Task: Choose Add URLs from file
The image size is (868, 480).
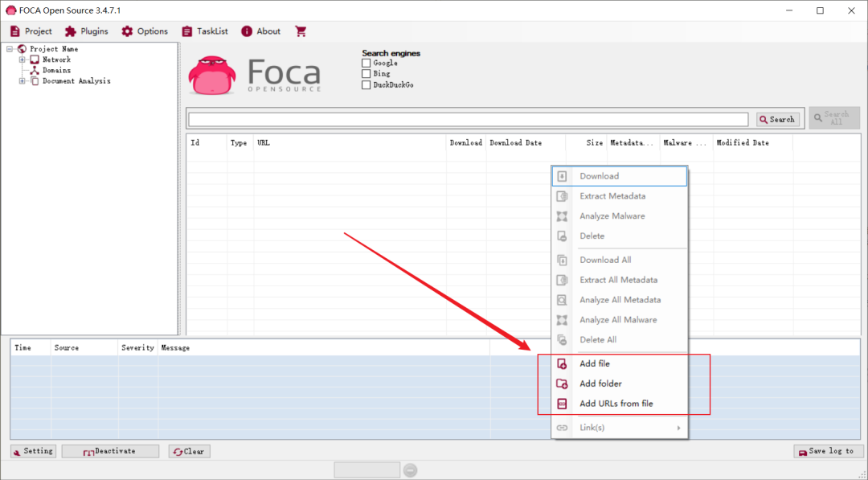Action: [x=620, y=404]
